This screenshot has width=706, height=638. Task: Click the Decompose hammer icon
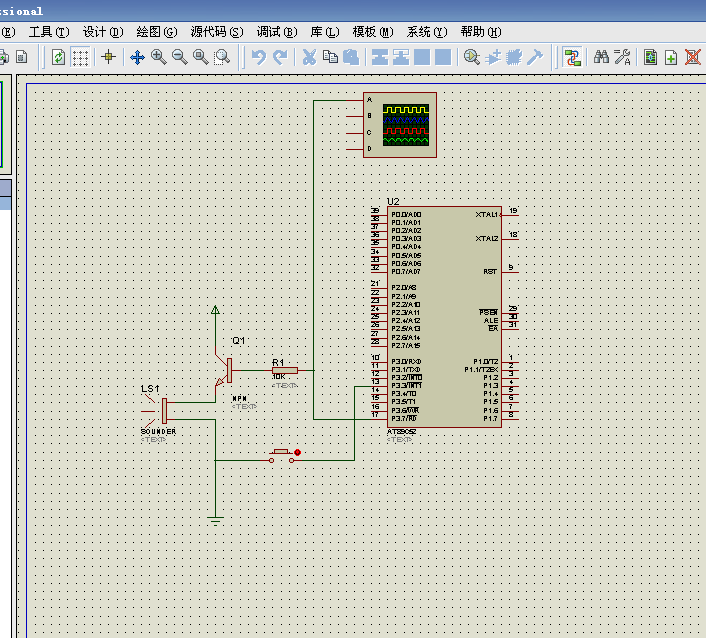click(x=535, y=57)
